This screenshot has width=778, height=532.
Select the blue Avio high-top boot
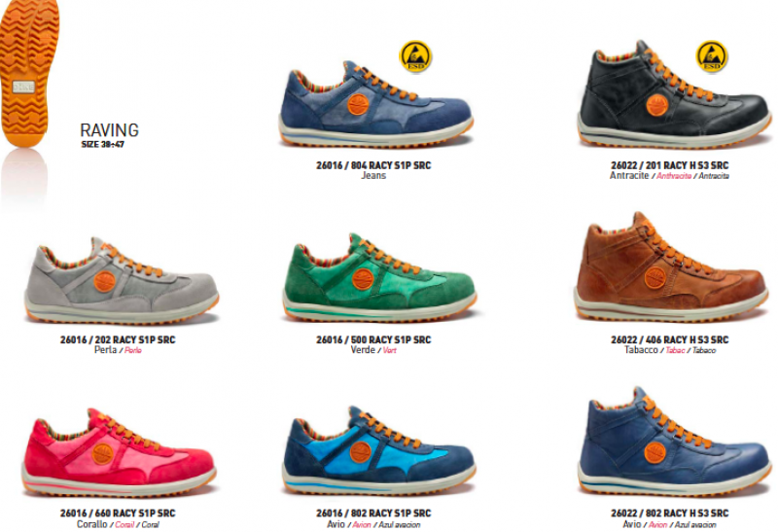click(675, 442)
